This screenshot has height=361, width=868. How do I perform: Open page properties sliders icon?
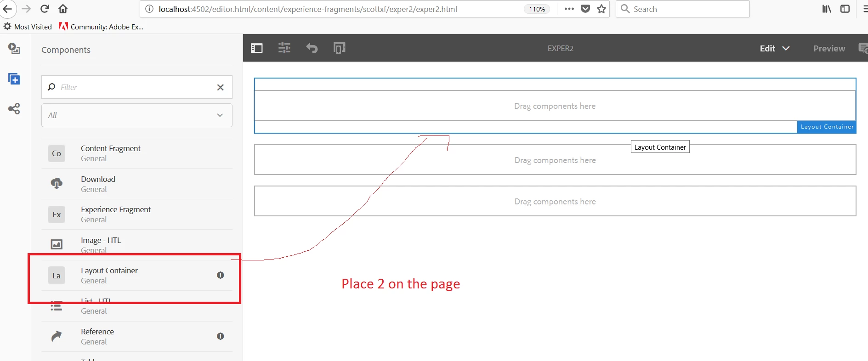tap(284, 48)
